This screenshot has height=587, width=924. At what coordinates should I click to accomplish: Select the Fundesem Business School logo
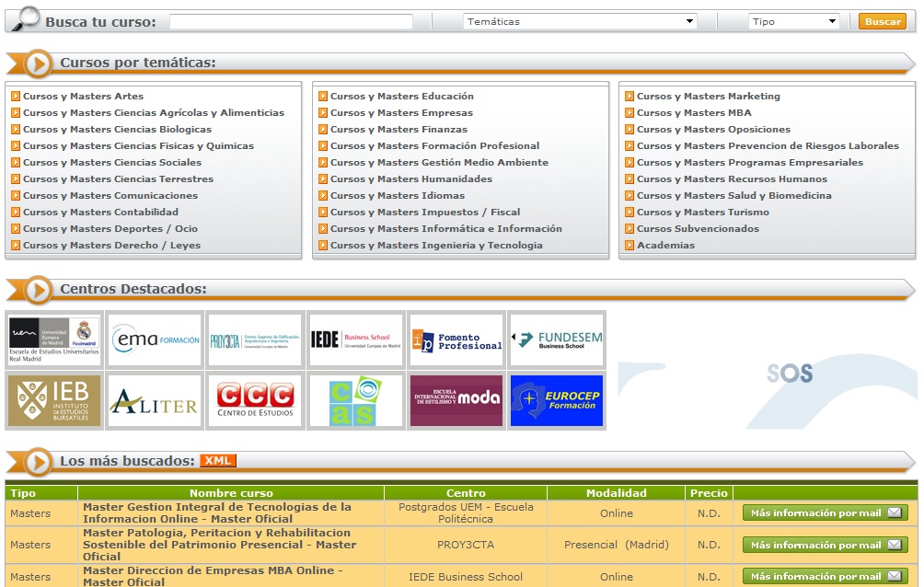(x=556, y=340)
